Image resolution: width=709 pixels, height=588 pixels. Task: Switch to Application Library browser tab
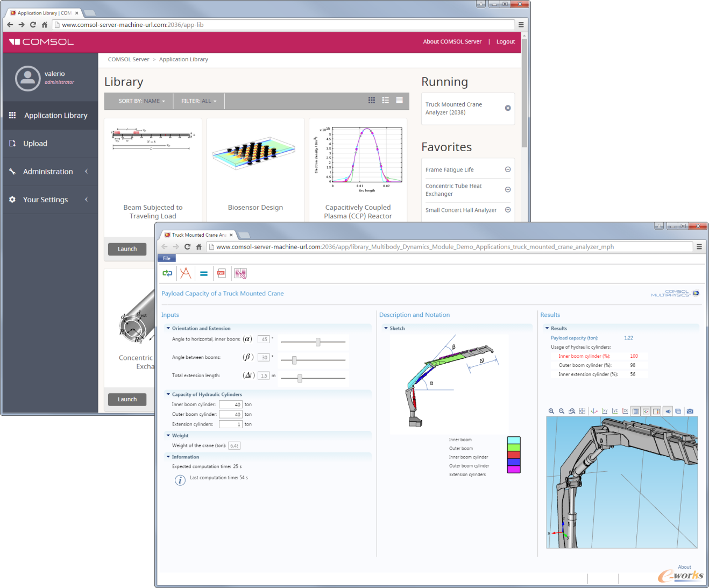pos(45,13)
